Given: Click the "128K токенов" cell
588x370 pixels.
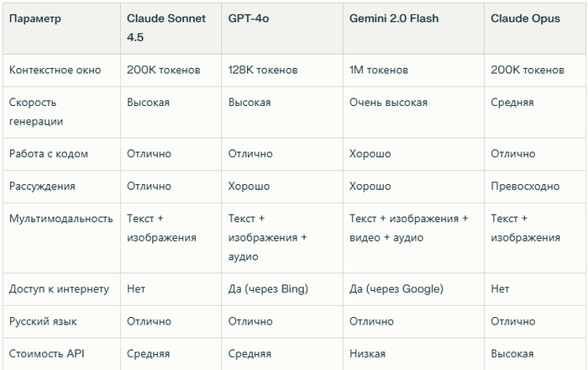Looking at the screenshot, I should point(265,70).
